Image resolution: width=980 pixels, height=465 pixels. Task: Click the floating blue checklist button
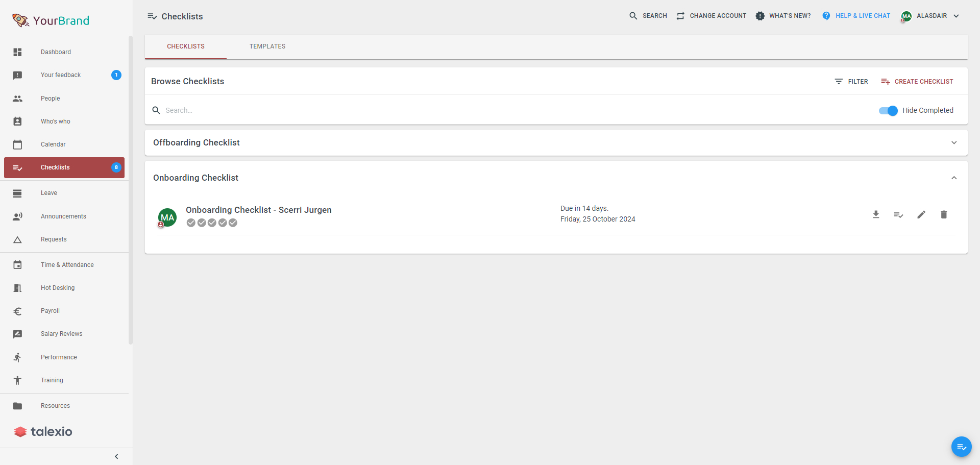point(962,447)
